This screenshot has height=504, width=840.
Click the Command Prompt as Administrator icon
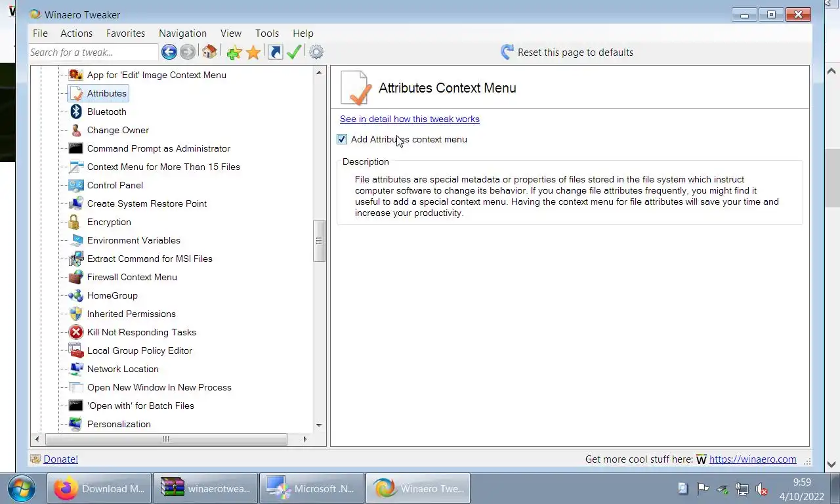pyautogui.click(x=76, y=148)
